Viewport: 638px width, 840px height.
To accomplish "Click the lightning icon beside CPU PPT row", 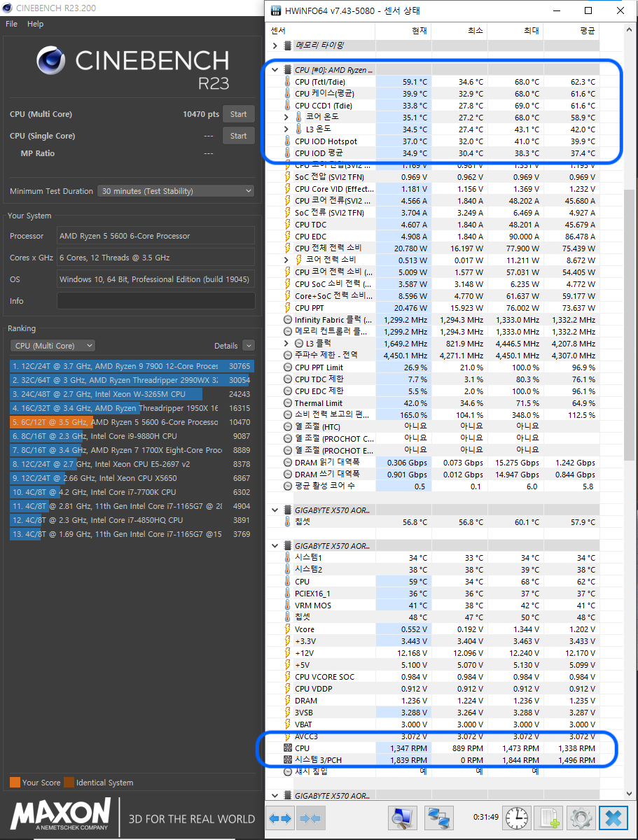I will (x=287, y=308).
